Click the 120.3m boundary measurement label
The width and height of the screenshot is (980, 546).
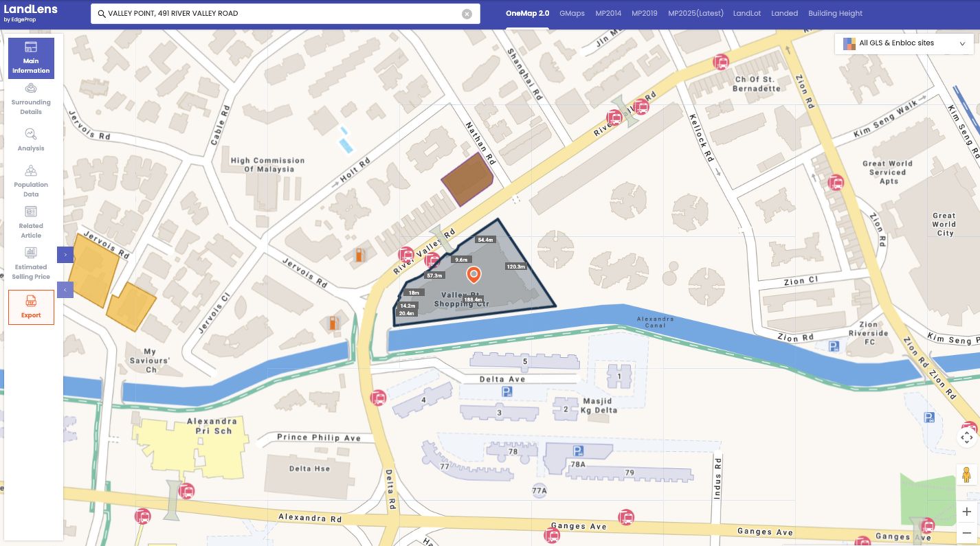click(x=516, y=266)
